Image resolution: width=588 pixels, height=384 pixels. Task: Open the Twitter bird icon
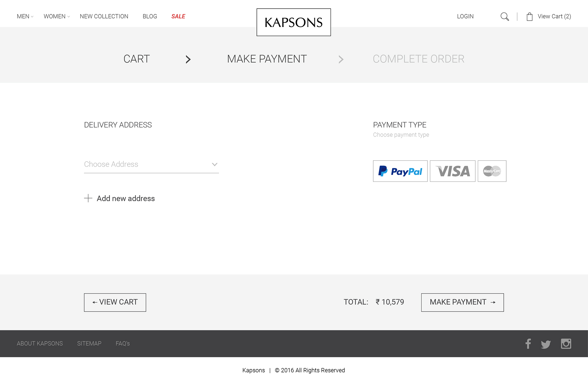[545, 344]
